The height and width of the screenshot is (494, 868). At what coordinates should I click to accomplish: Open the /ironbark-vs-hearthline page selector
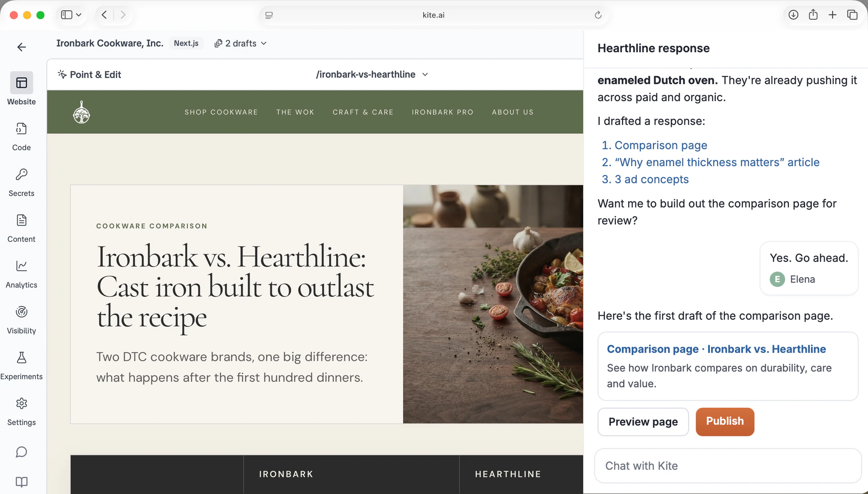click(x=372, y=75)
